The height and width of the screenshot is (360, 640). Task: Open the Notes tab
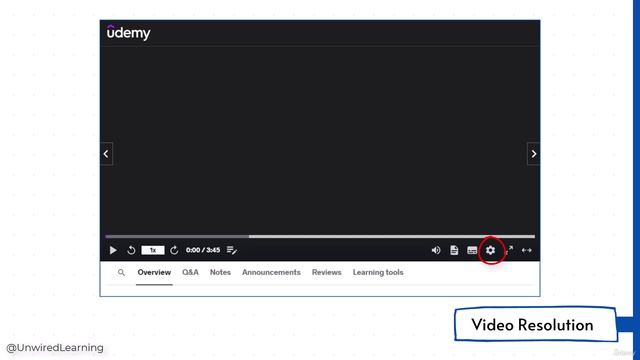pos(220,272)
